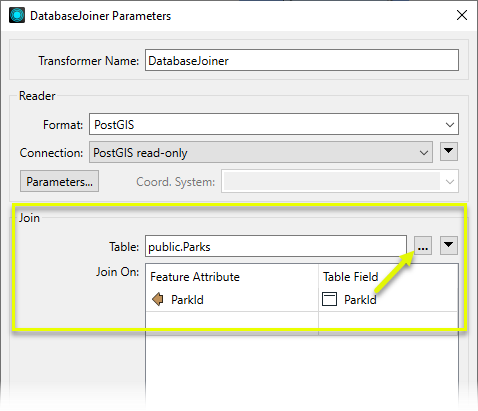
Task: Click the arrow menu button beside Connection
Action: (x=449, y=152)
